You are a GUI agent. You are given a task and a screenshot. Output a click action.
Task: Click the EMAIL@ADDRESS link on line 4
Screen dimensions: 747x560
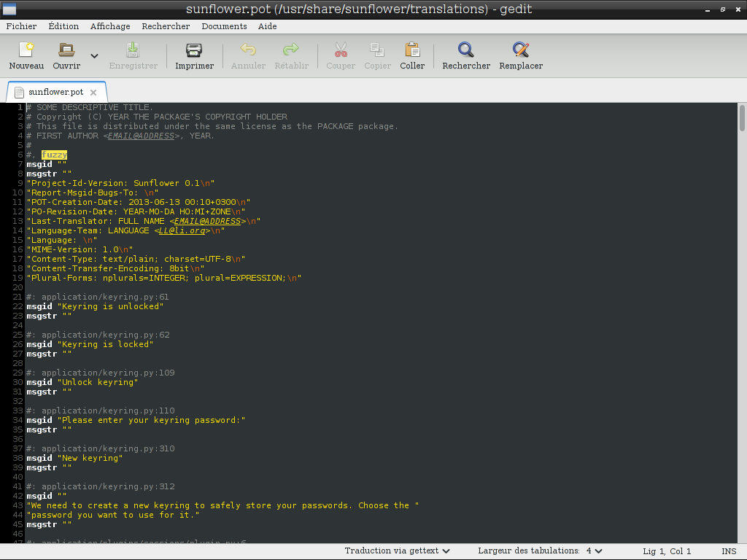point(141,136)
